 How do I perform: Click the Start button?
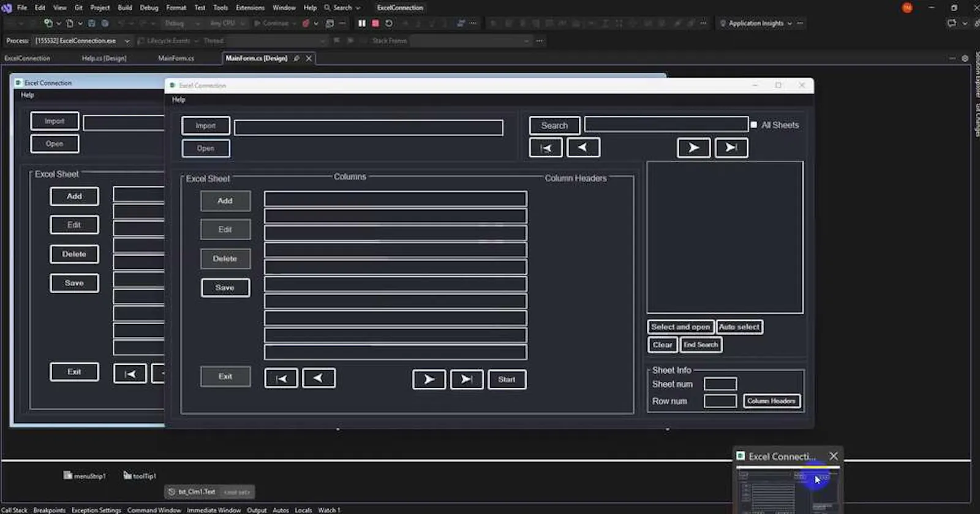pos(507,379)
